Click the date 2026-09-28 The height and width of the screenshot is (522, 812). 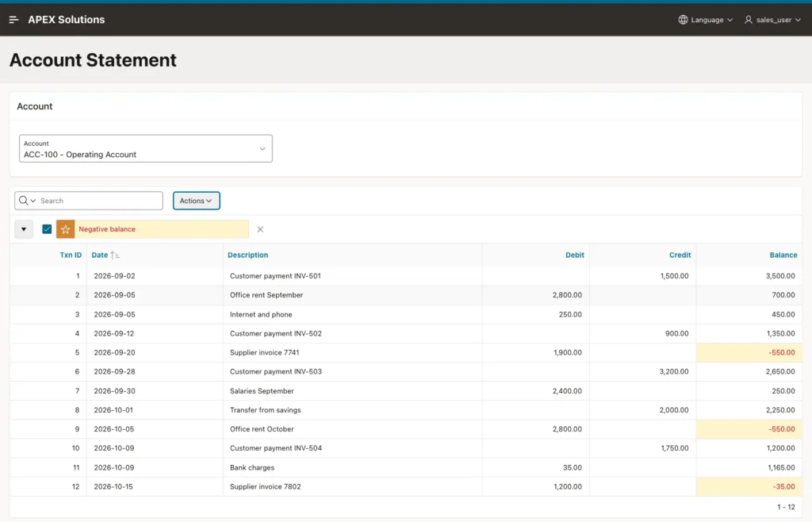(x=114, y=372)
